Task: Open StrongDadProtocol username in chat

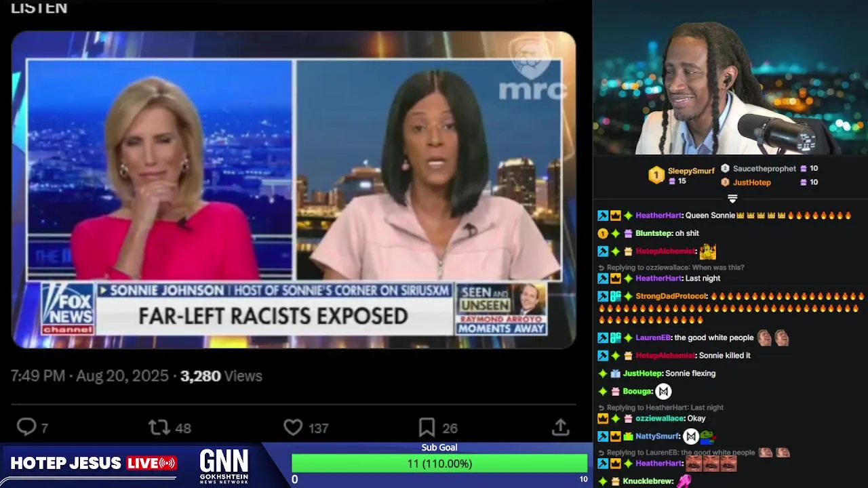Action: point(671,296)
